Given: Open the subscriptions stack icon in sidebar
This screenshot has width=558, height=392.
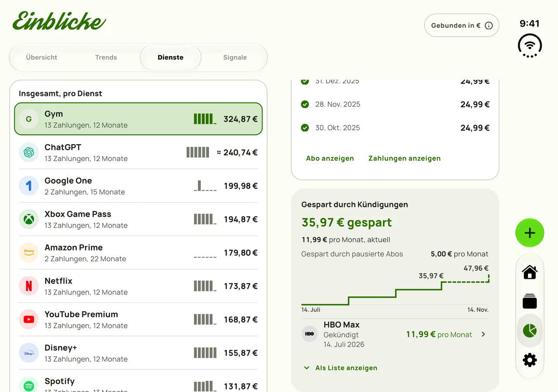Looking at the screenshot, I should tap(530, 301).
